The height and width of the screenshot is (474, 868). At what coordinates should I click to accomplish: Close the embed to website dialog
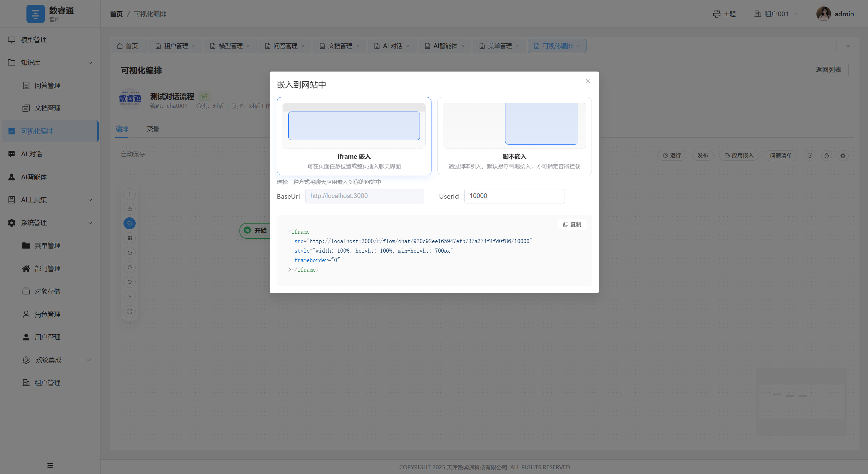point(588,81)
